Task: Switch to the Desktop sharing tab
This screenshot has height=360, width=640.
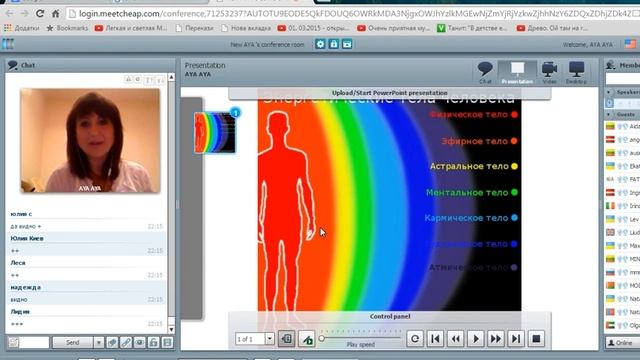Action: [x=576, y=73]
